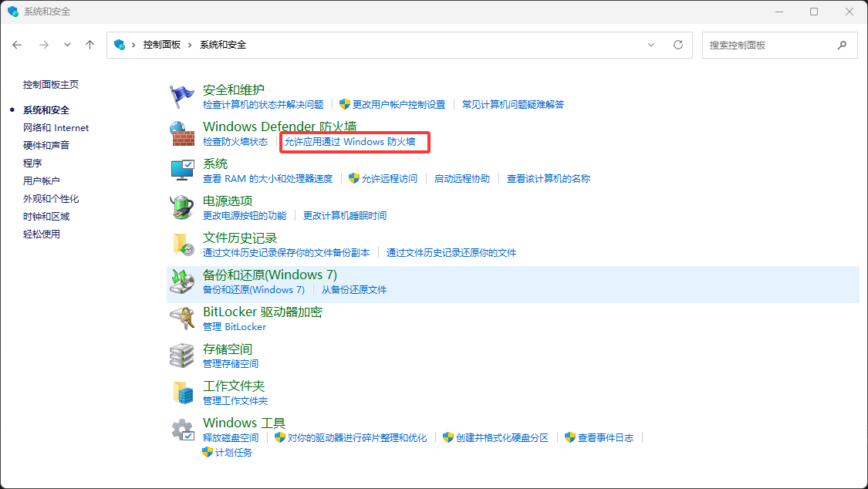Select 程序 in the sidebar
Image resolution: width=868 pixels, height=489 pixels.
click(x=32, y=164)
